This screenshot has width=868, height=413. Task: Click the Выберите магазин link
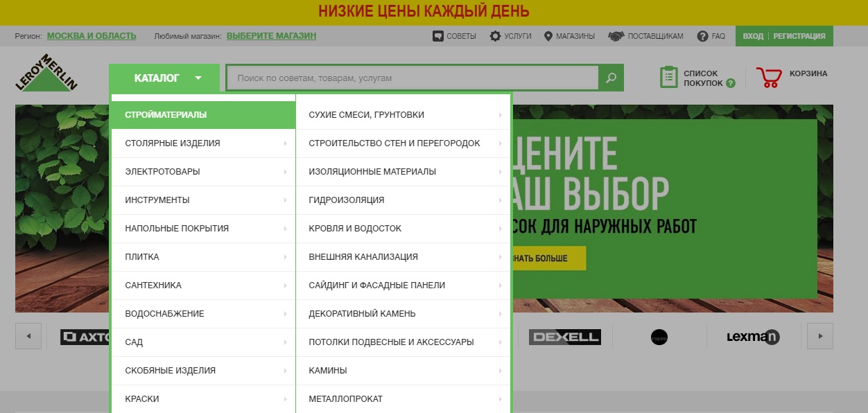pyautogui.click(x=271, y=36)
